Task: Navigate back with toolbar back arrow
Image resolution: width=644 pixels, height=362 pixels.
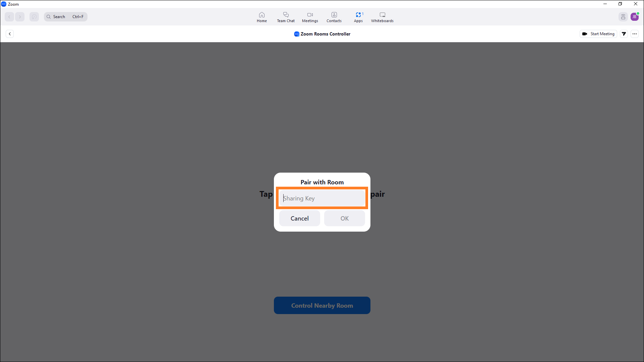Action: coord(9,17)
